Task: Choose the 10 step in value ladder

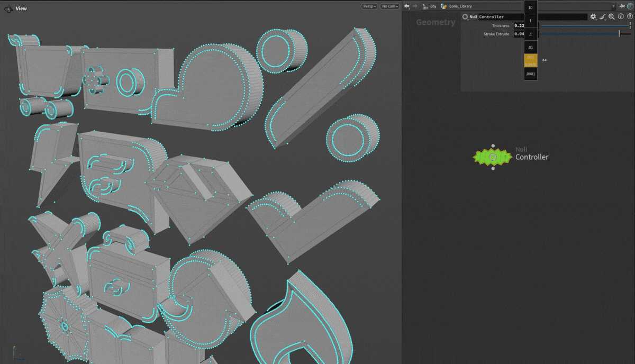Action: coord(530,8)
